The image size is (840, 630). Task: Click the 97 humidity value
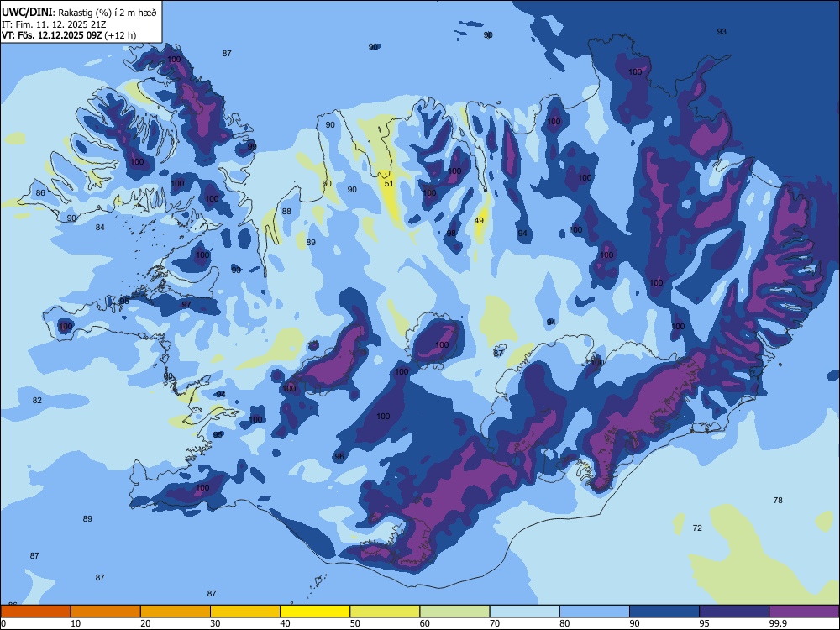tap(186, 305)
